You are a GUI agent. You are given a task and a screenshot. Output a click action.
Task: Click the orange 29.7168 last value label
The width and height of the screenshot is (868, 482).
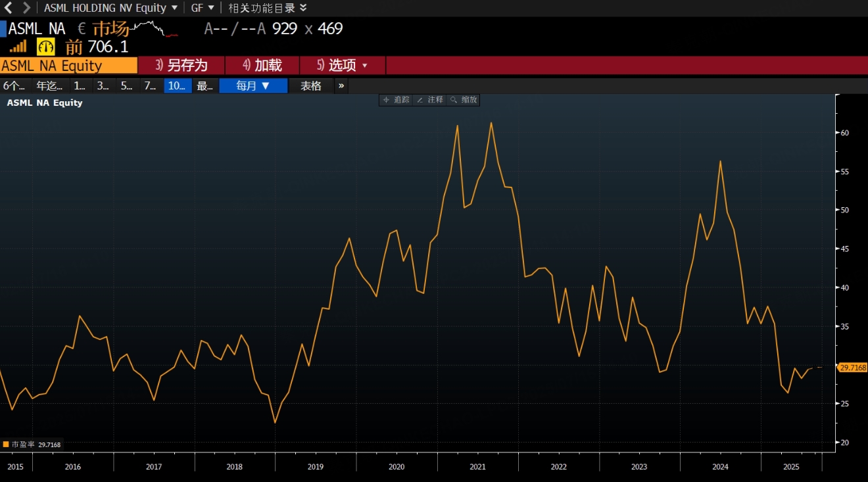coord(852,368)
